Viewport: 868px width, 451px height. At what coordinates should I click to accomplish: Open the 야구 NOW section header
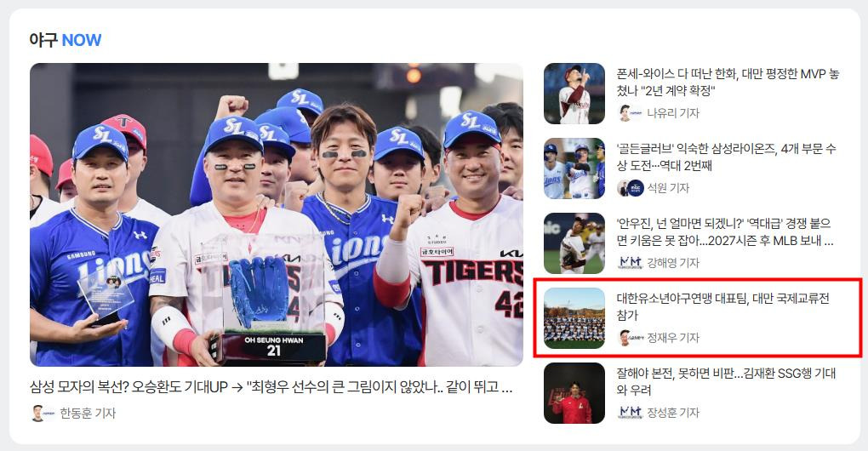click(x=66, y=40)
